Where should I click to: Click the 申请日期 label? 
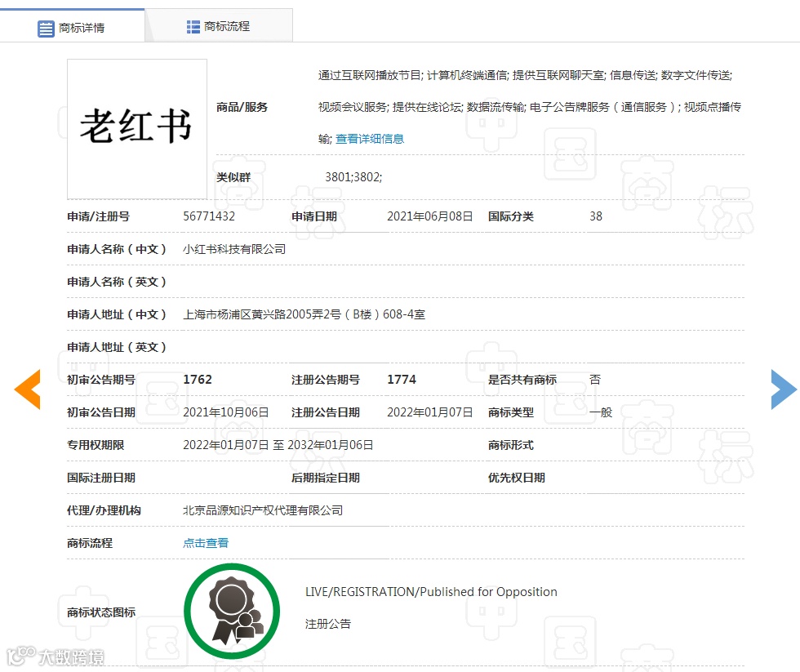click(x=313, y=216)
